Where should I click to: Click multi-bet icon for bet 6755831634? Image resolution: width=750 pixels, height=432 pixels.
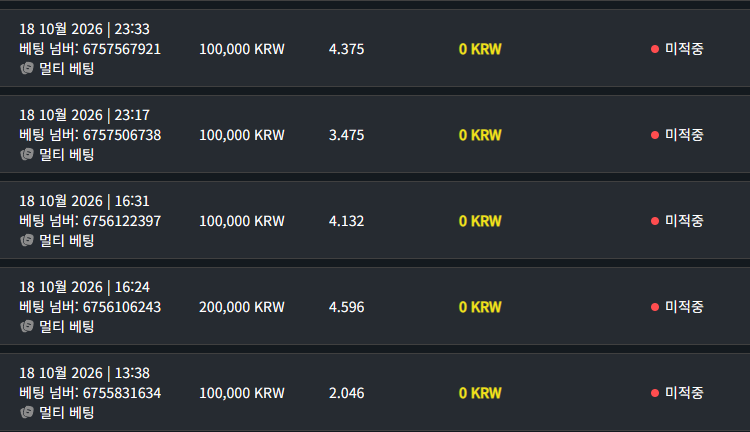[x=27, y=412]
